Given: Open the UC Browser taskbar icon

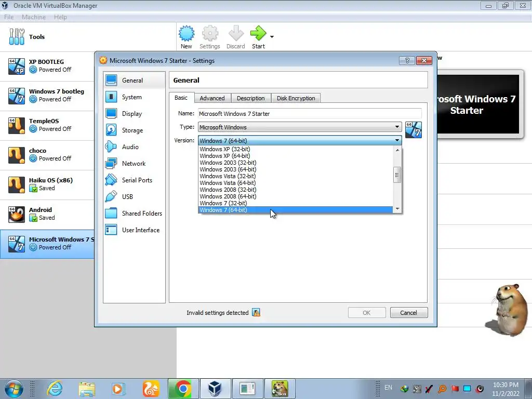Looking at the screenshot, I should 151,389.
